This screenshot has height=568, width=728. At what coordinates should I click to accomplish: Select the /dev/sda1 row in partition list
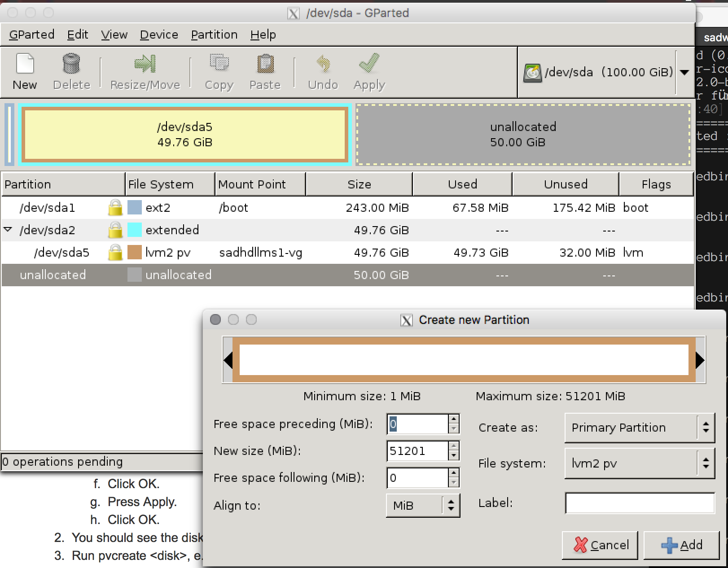(348, 208)
